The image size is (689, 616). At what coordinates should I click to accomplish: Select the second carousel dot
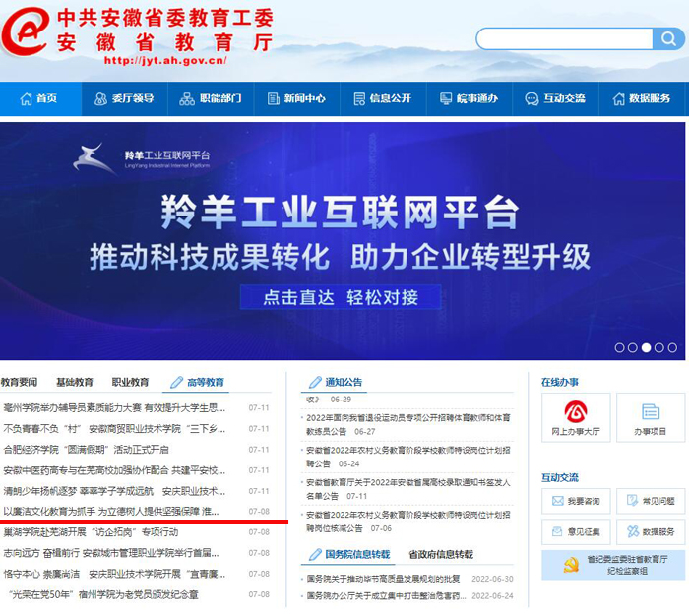coord(633,348)
